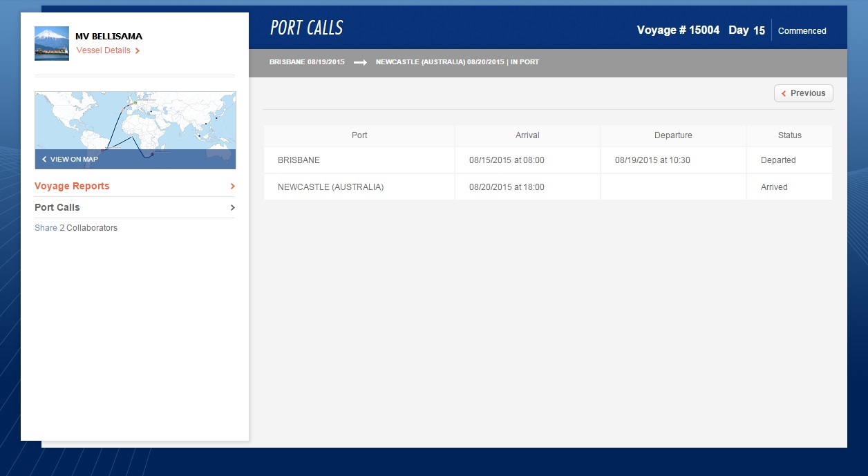Open the vessel photo thumbnail of MV BELLISAMA
The image size is (868, 476).
(51, 43)
